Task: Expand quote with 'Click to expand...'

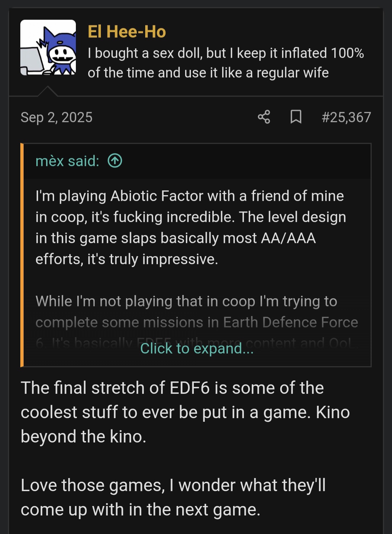Action: (x=197, y=348)
